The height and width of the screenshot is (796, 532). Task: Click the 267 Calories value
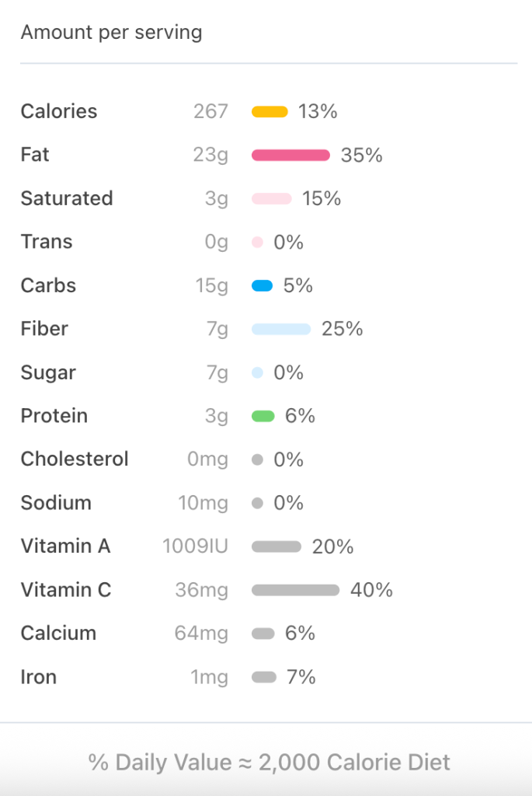210,112
